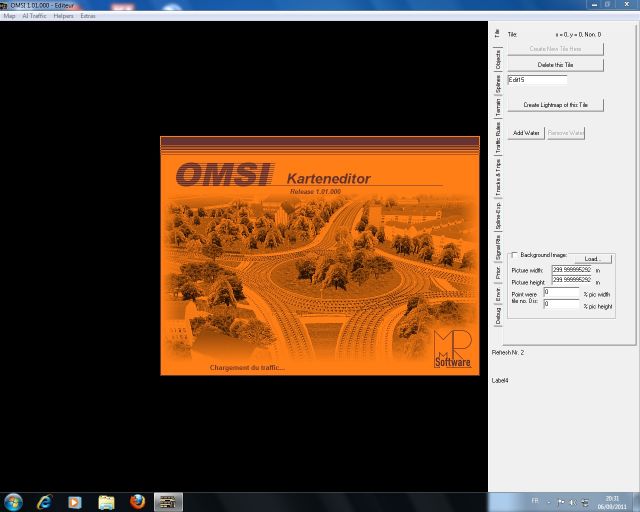This screenshot has height=512, width=640.
Task: Click the volume speaker tray icon
Action: pyautogui.click(x=573, y=502)
